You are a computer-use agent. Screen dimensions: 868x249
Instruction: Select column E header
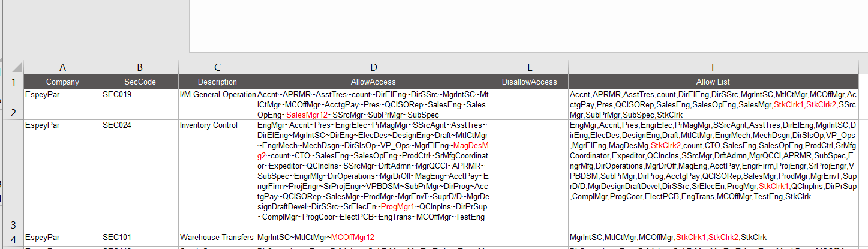point(530,68)
